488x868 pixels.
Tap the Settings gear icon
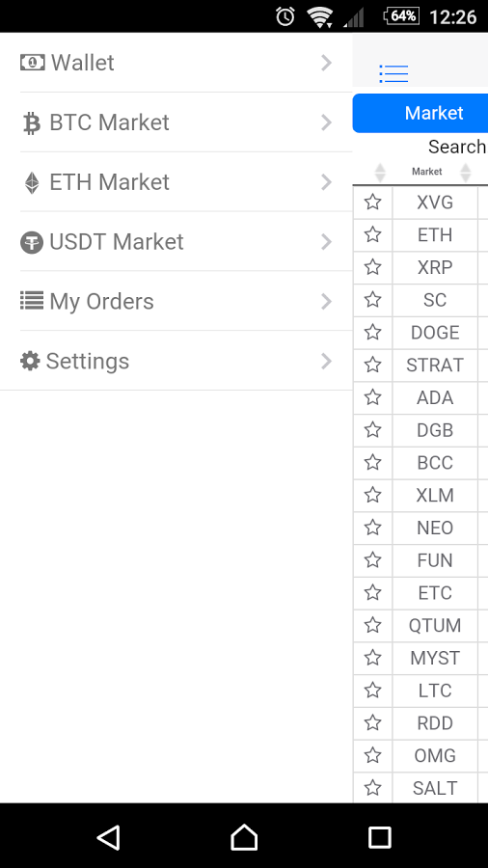pos(30,361)
